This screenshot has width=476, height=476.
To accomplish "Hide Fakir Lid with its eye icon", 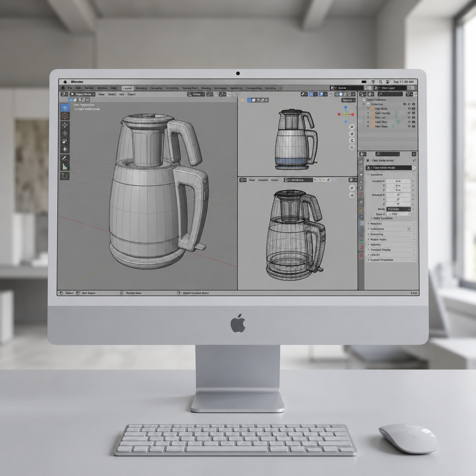I will click(409, 118).
